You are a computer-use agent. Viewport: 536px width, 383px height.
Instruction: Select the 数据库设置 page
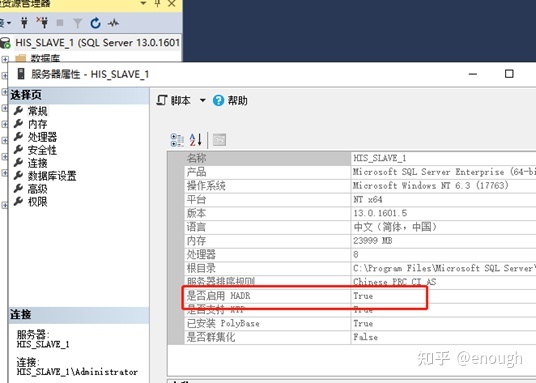coord(52,176)
